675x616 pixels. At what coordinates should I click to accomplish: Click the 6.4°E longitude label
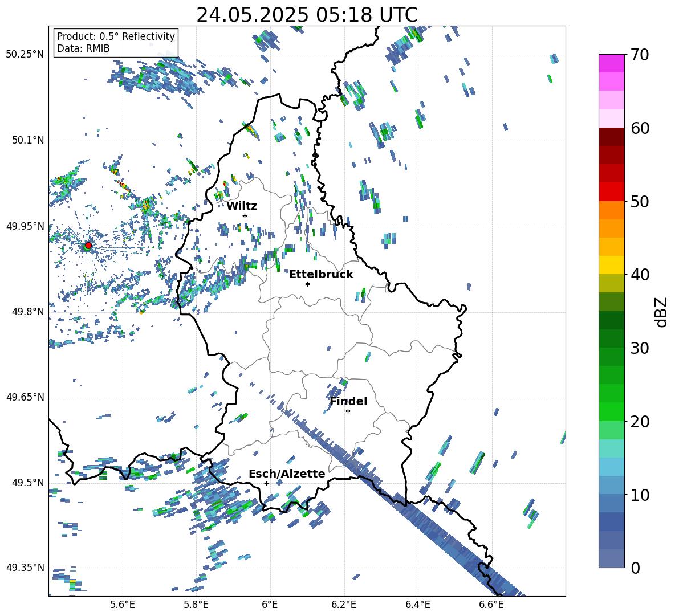pos(417,605)
